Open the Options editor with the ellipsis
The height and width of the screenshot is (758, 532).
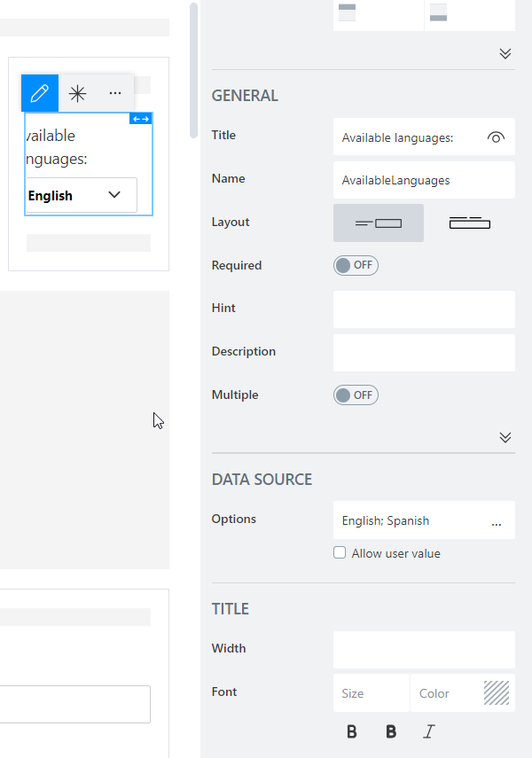(x=497, y=521)
